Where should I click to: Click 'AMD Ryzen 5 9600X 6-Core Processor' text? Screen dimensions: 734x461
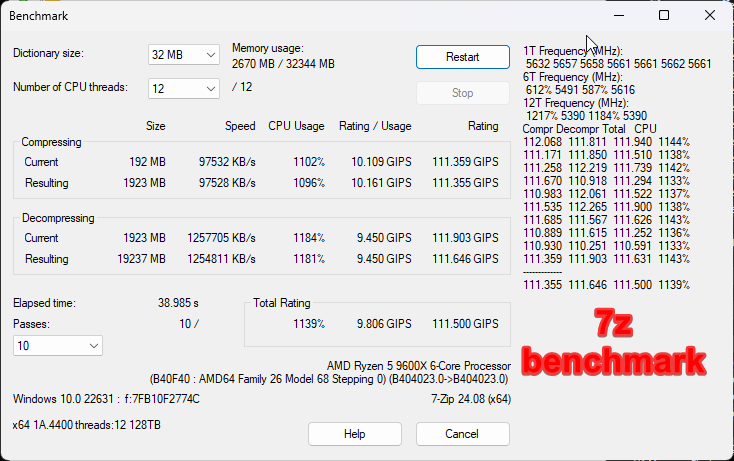418,366
